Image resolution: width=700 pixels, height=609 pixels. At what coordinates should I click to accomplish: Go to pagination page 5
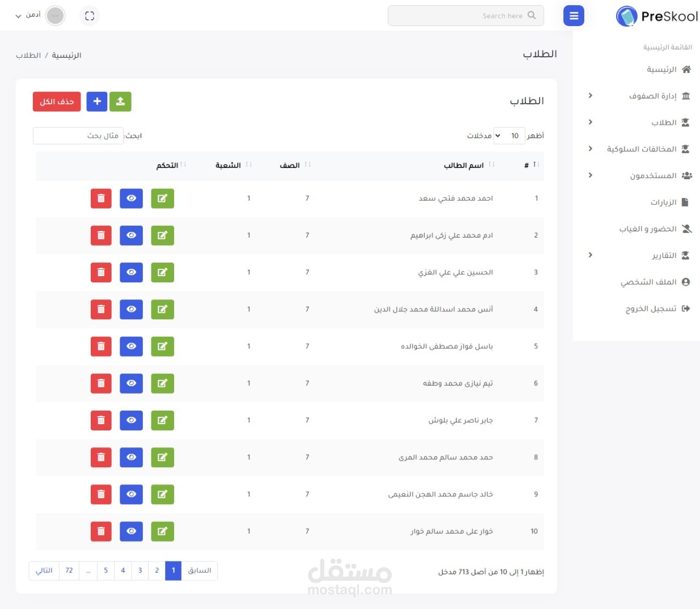[106, 570]
